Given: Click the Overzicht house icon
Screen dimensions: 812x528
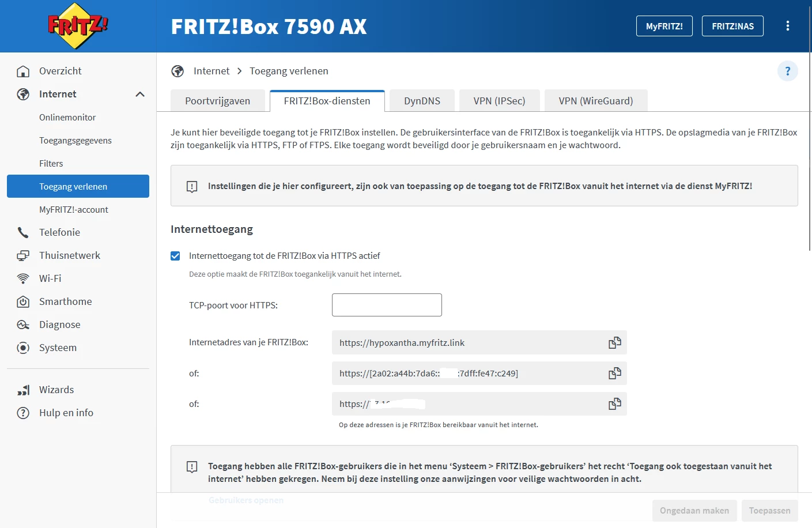Looking at the screenshot, I should [x=23, y=71].
